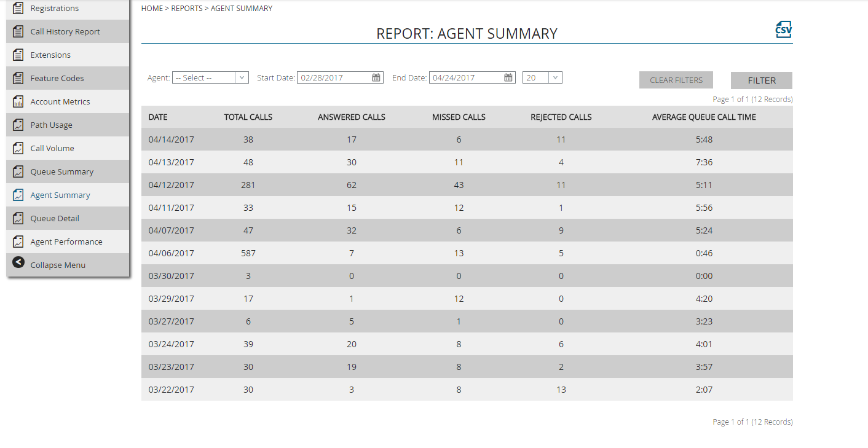Open the records-per-page dropdown showing 20
868x448 pixels.
(542, 77)
